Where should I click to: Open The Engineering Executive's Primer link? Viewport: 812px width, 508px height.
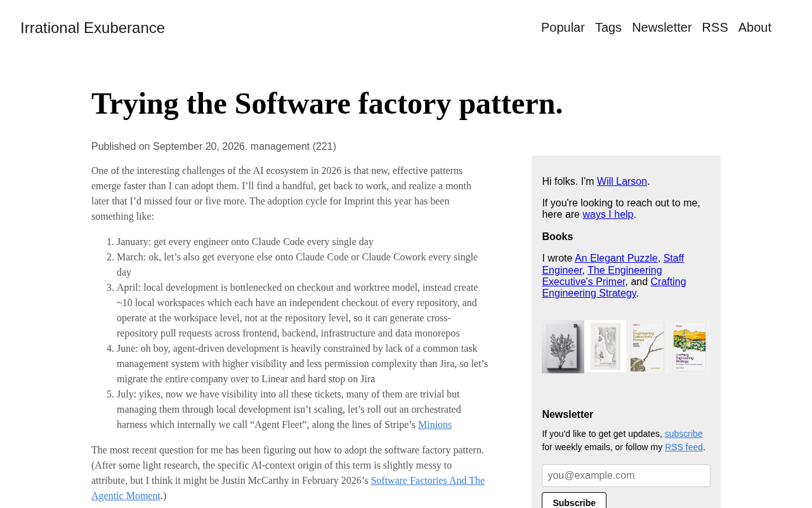tap(602, 276)
